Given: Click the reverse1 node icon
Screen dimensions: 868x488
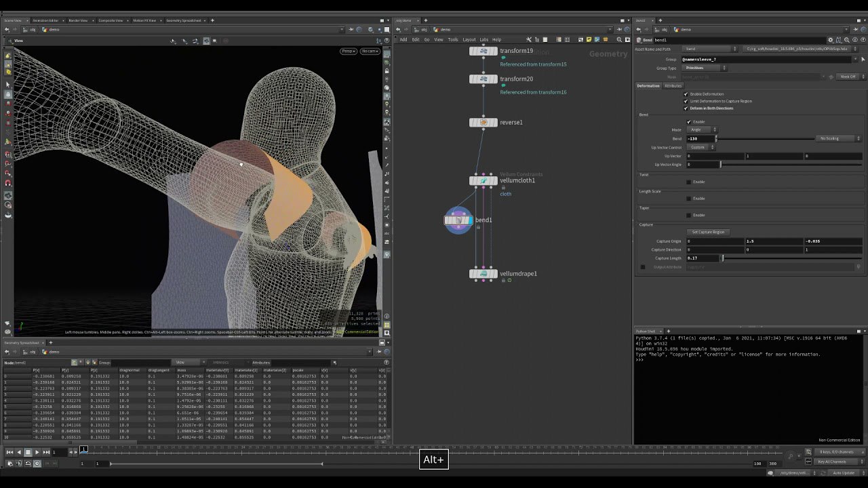Looking at the screenshot, I should (484, 123).
